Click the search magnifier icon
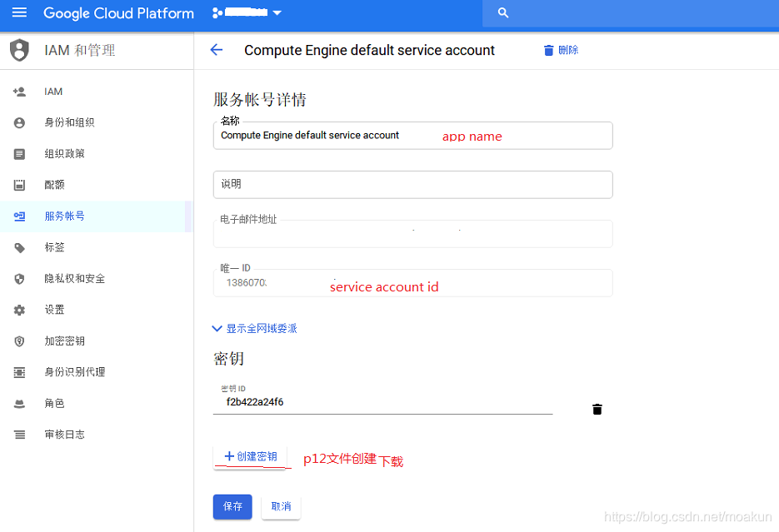The height and width of the screenshot is (532, 779). tap(503, 12)
